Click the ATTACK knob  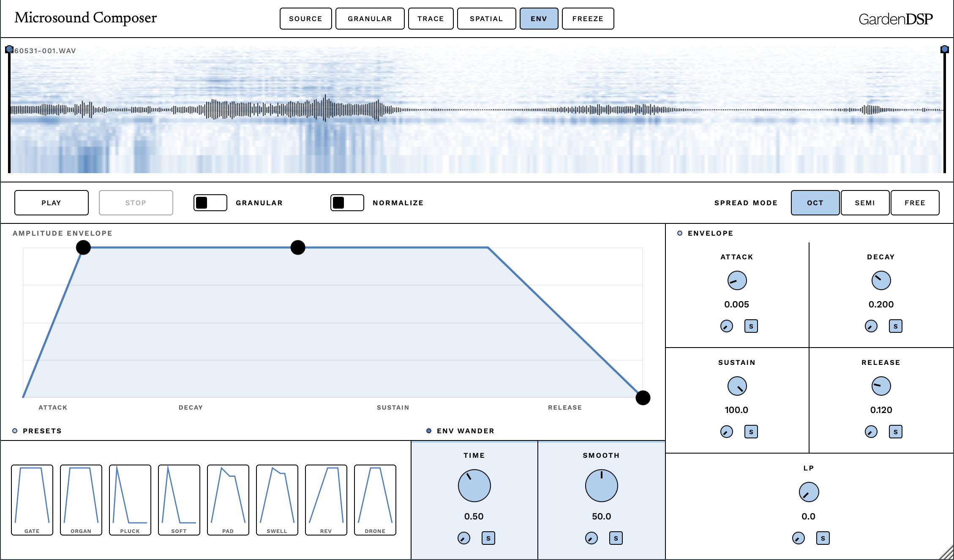[737, 280]
